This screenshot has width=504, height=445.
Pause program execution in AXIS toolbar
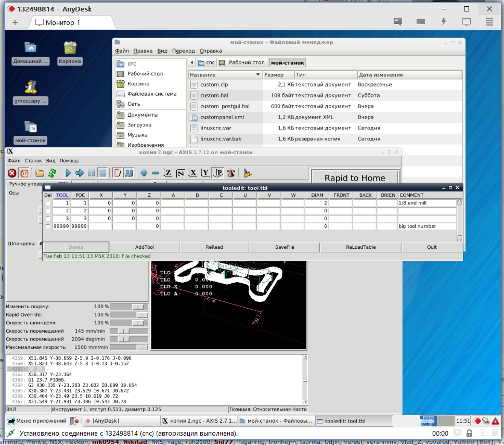[92, 173]
